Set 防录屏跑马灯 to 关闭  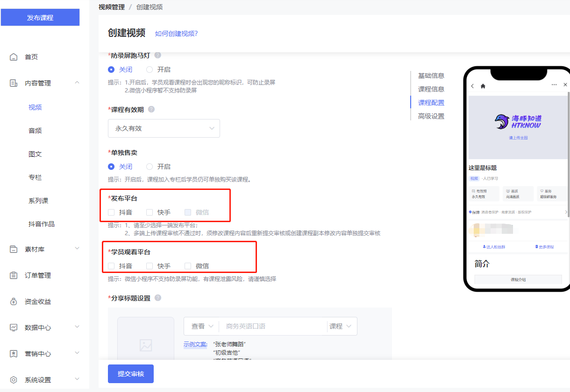(111, 70)
